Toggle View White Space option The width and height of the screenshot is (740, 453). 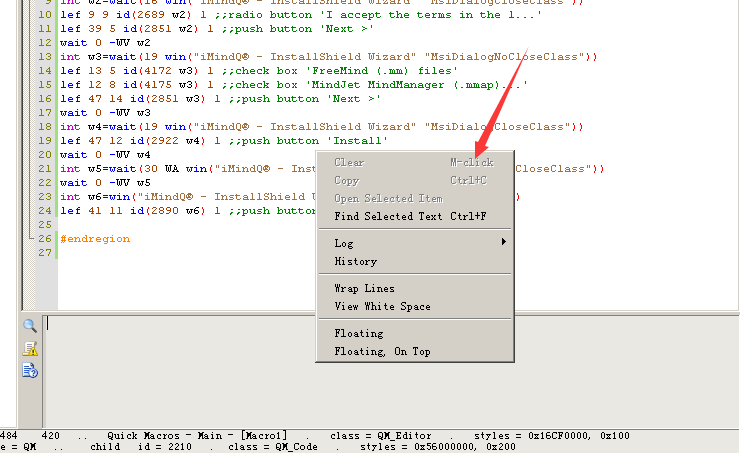click(x=382, y=306)
